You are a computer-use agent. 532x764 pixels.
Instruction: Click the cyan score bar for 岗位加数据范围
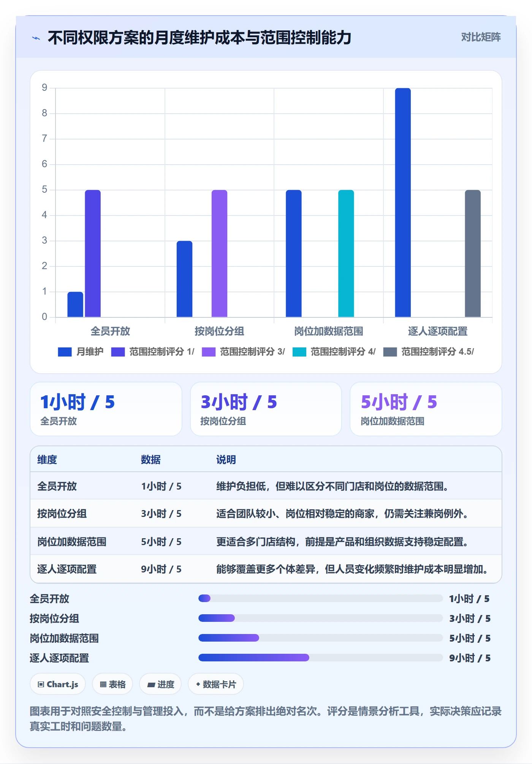(x=346, y=253)
